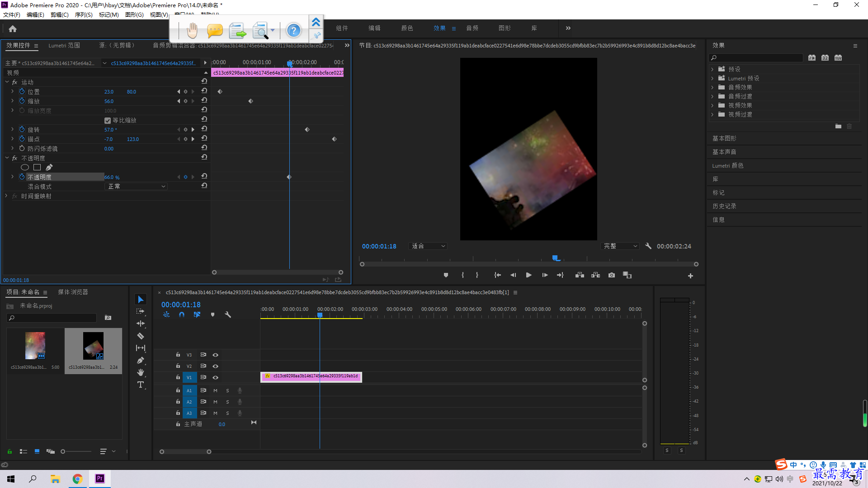Open Program monitor settings wrench
This screenshot has height=488, width=868.
[648, 246]
